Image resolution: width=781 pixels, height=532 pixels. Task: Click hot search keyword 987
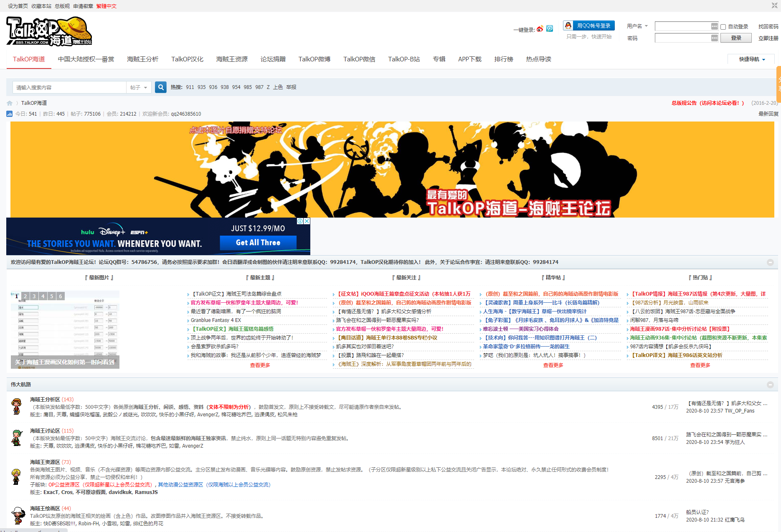[x=259, y=87]
